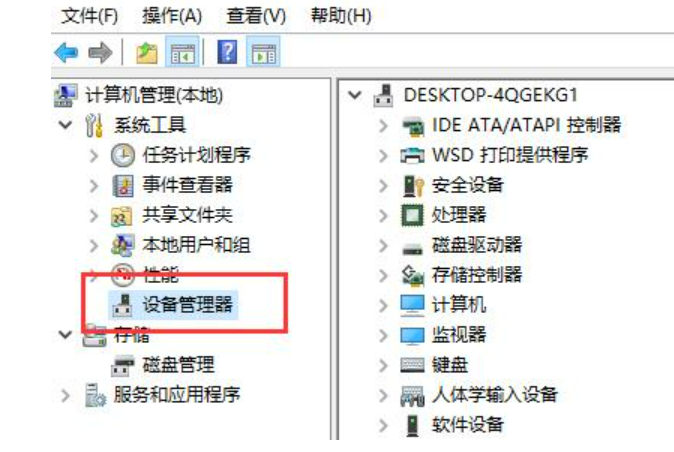This screenshot has width=674, height=452.
Task: Collapse the DESKTOP-4QGEKG1 root node
Action: 355,95
